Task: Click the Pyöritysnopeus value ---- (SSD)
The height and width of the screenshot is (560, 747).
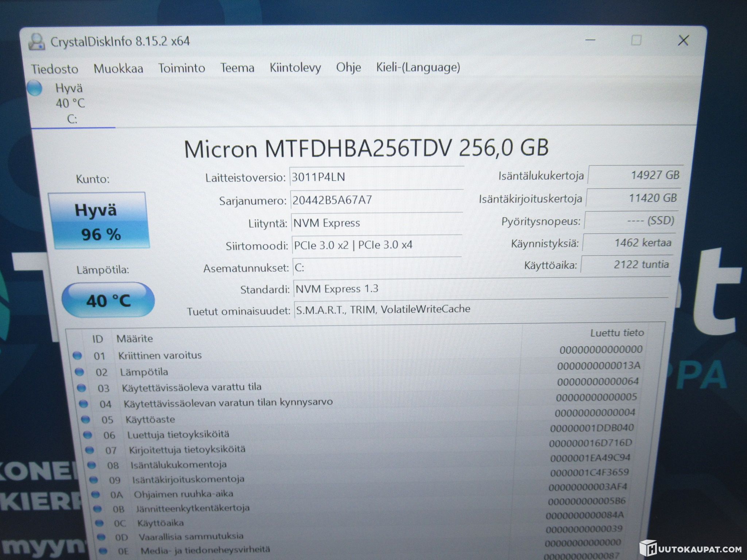Action: coord(631,221)
